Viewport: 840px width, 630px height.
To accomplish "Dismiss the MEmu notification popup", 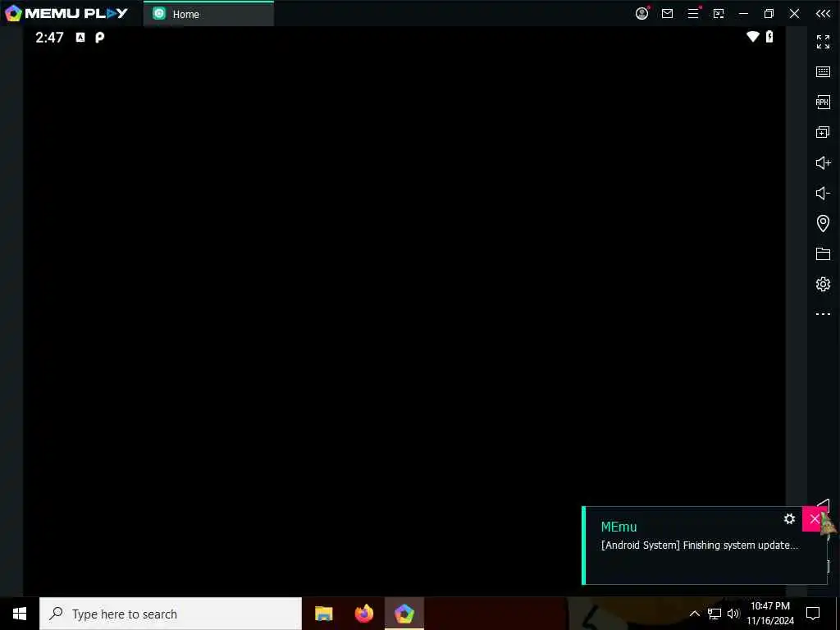I will click(815, 518).
